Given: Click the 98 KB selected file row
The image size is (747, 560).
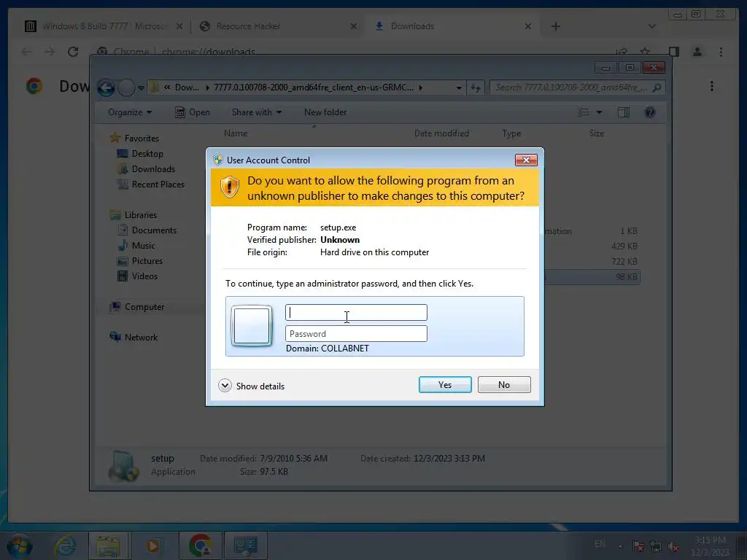Looking at the screenshot, I should coord(592,276).
